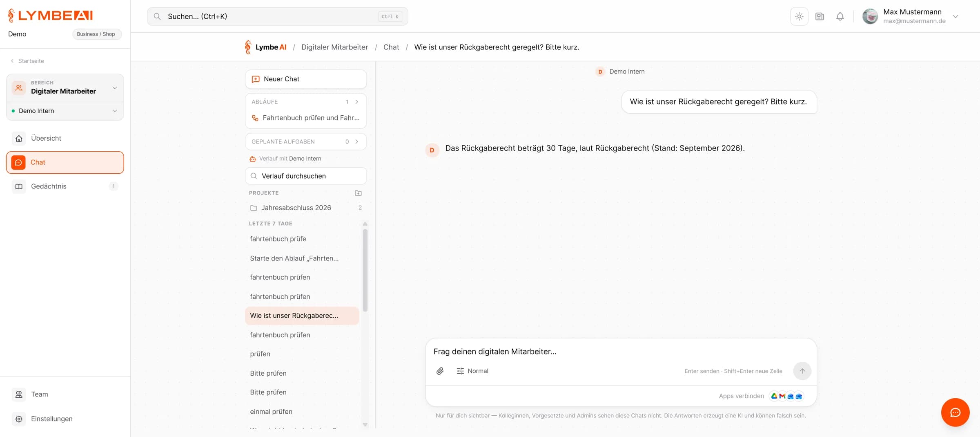Toggle the light/dark theme sun icon
The height and width of the screenshot is (437, 980).
coord(799,16)
